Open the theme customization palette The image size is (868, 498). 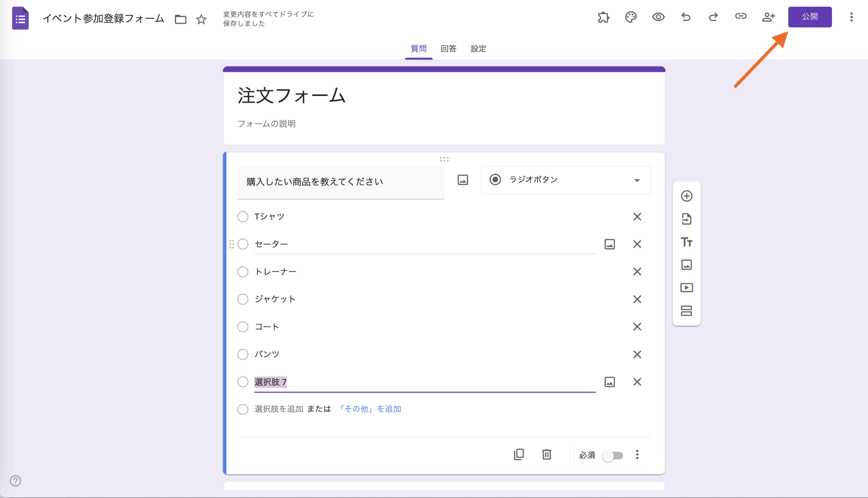(x=631, y=17)
